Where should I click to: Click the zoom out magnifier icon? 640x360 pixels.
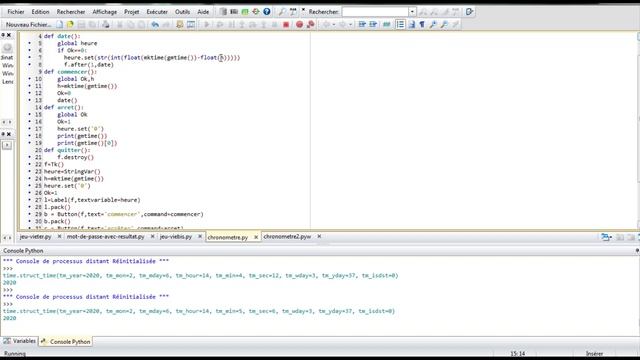pyautogui.click(x=444, y=24)
